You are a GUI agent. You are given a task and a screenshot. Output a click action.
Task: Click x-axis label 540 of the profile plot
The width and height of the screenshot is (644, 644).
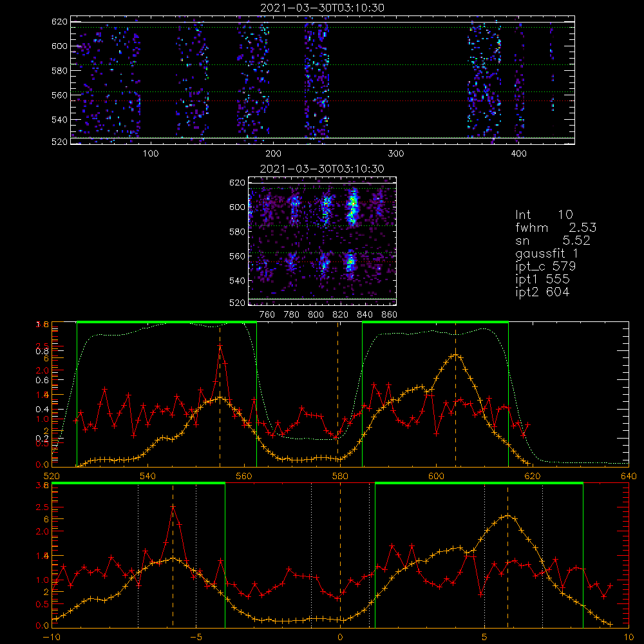click(x=148, y=477)
